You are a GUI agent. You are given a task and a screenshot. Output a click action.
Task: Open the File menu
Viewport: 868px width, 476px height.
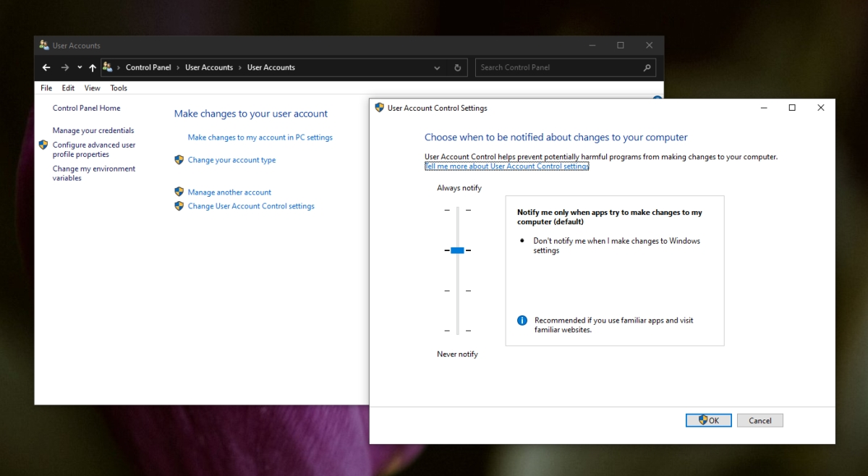point(46,88)
